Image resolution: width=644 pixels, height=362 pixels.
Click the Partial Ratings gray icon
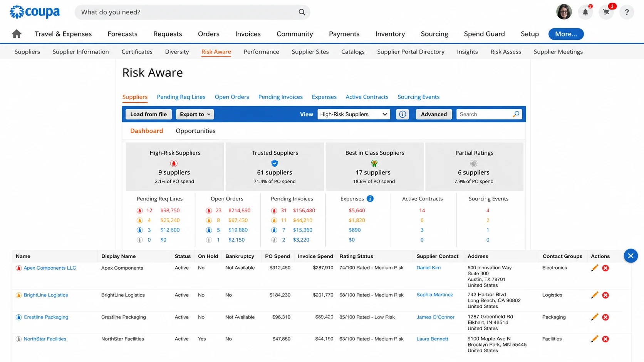coord(474,163)
